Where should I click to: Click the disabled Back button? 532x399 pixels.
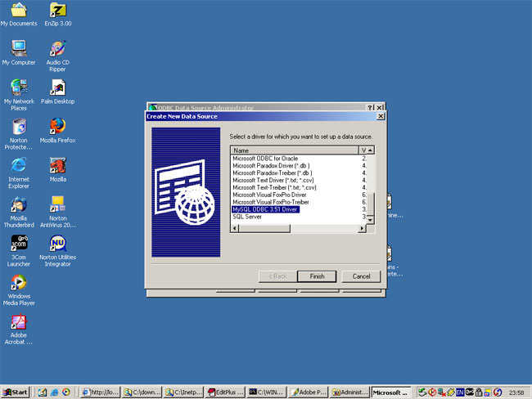[x=278, y=276]
